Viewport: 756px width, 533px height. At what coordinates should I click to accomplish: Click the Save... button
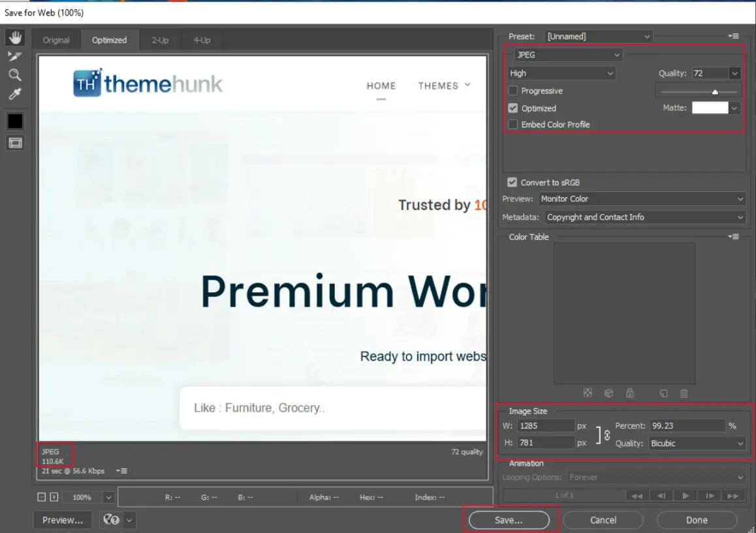pyautogui.click(x=509, y=521)
